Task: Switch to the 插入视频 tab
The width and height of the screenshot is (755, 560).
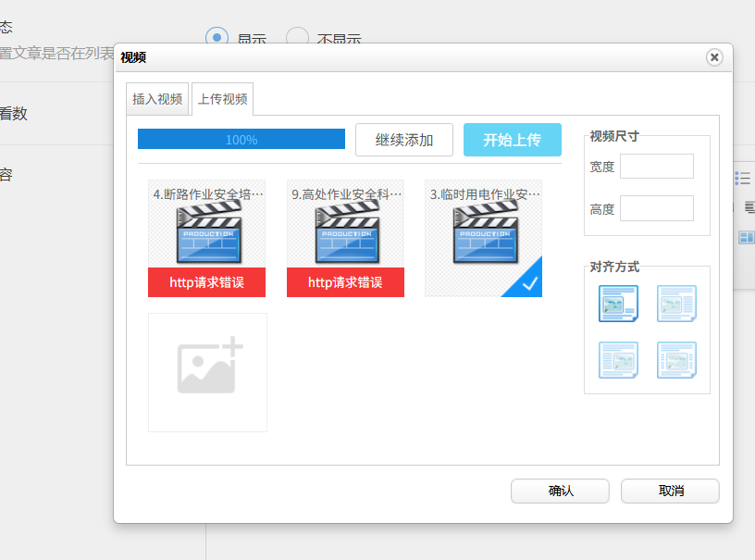Action: pyautogui.click(x=157, y=99)
